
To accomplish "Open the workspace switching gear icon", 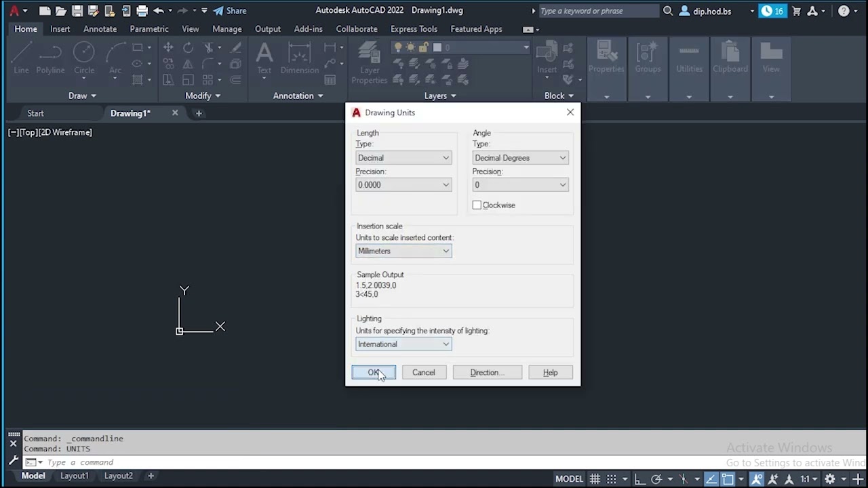I will (x=829, y=479).
